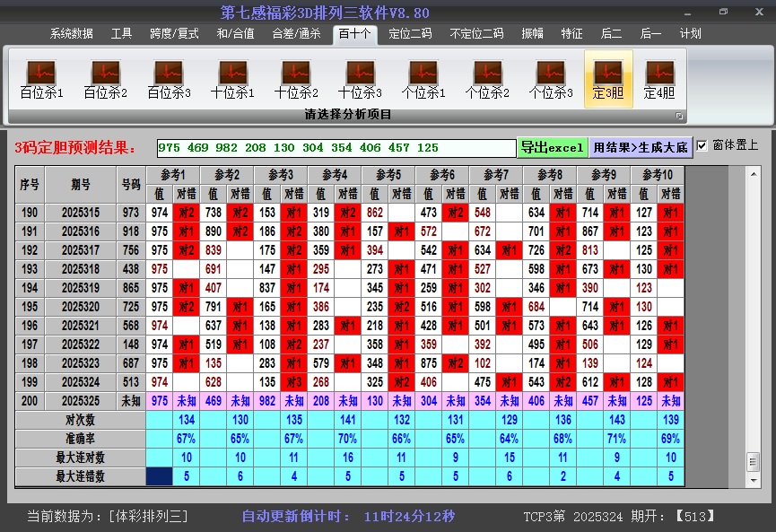This screenshot has width=776, height=532.
Task: Choose the 十位杀1 icon
Action: pyautogui.click(x=232, y=79)
